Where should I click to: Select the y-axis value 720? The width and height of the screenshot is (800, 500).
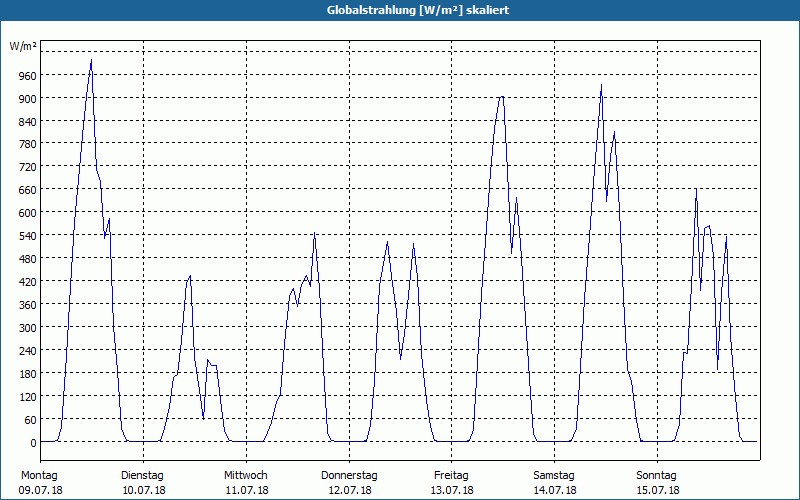pyautogui.click(x=27, y=167)
